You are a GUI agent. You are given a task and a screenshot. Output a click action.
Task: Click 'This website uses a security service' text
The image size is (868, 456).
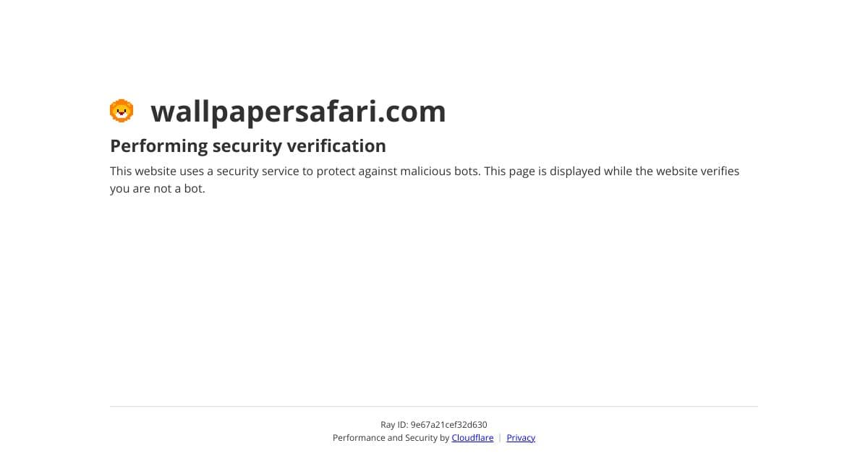(x=211, y=172)
